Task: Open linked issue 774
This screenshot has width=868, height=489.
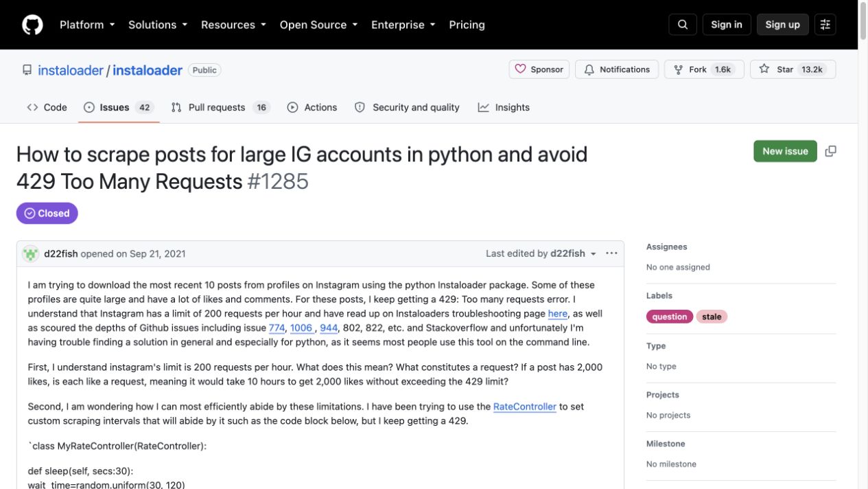Action: pyautogui.click(x=277, y=328)
